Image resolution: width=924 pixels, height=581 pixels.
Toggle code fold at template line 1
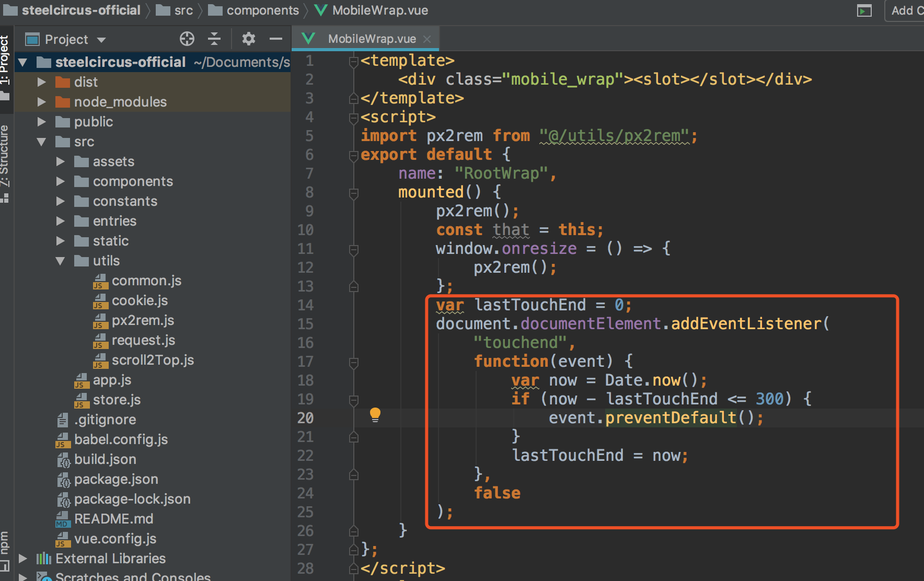[x=354, y=62]
